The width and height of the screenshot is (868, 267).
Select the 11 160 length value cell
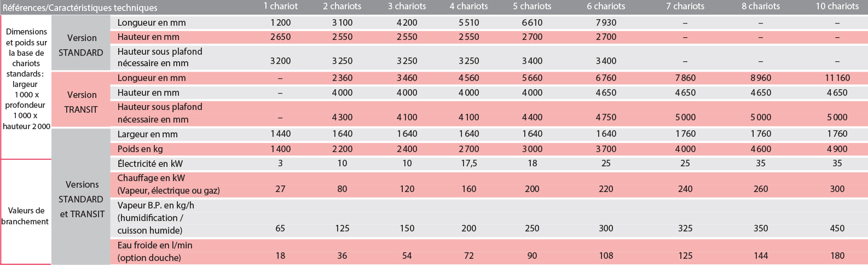(x=837, y=78)
